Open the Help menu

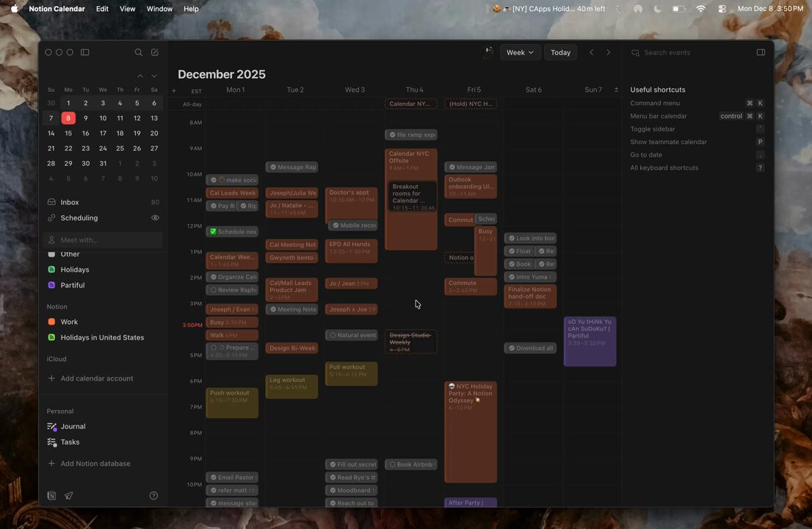click(x=191, y=9)
